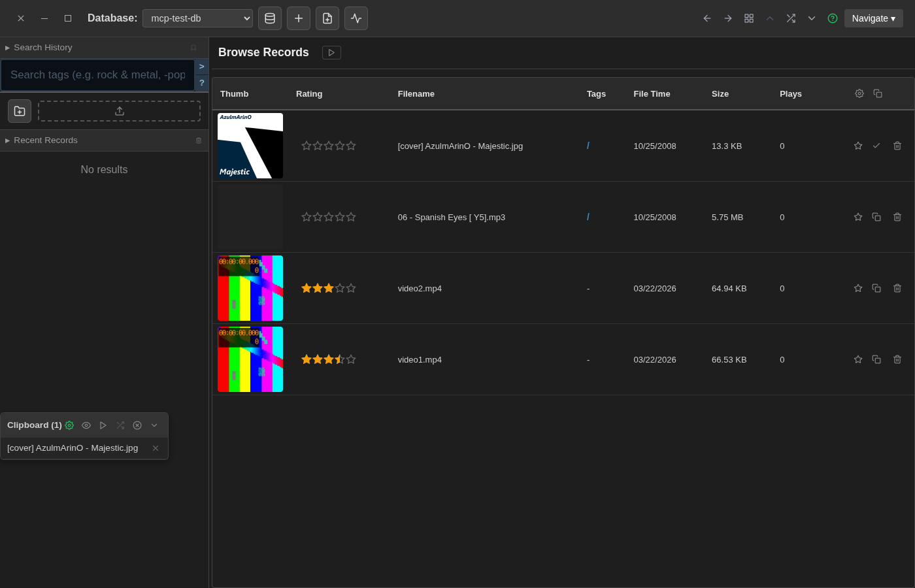Delete the video2.mp4 record with the trash icon
Viewport: 915px width, 588px height.
897,288
